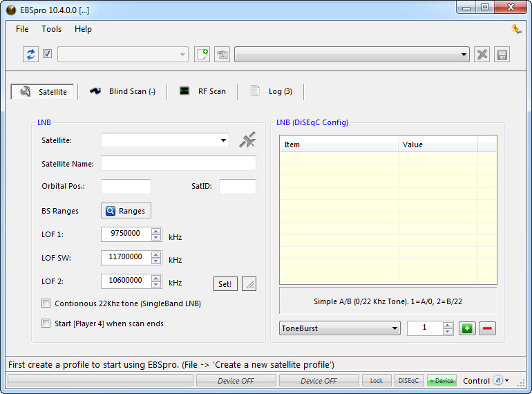Increase LOF 1 value with up arrow
The image size is (532, 394).
tap(156, 231)
